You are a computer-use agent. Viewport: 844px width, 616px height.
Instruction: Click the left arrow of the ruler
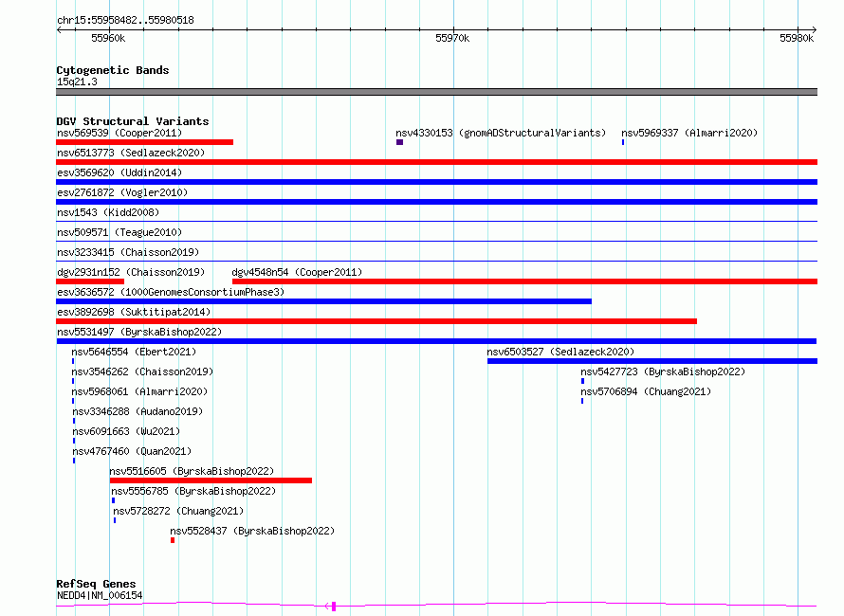tap(59, 29)
